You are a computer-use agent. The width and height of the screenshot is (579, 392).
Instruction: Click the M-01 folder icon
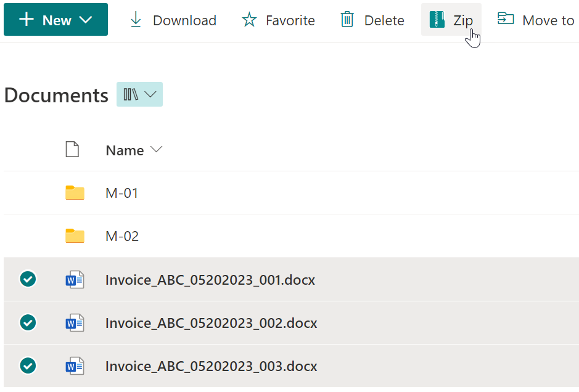click(x=75, y=193)
